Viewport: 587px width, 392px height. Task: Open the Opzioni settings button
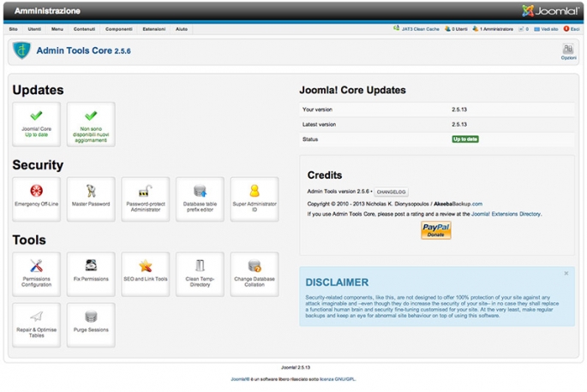[568, 52]
